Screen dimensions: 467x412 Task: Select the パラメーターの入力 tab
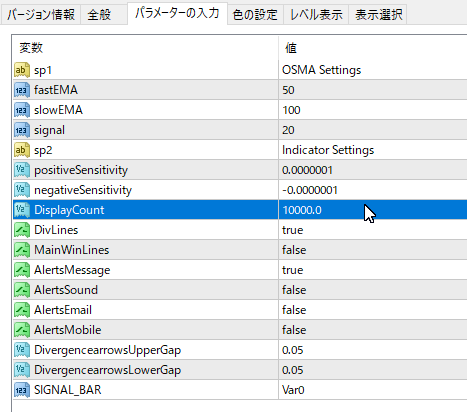pos(177,13)
